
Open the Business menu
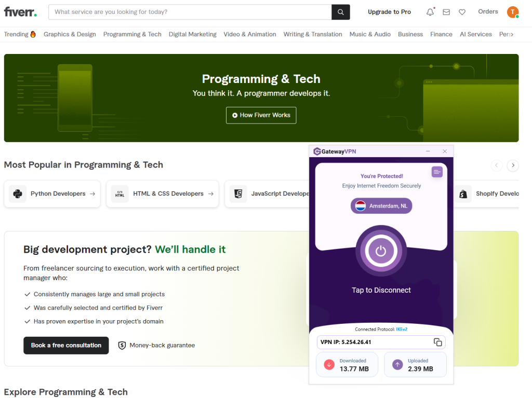[x=410, y=34]
